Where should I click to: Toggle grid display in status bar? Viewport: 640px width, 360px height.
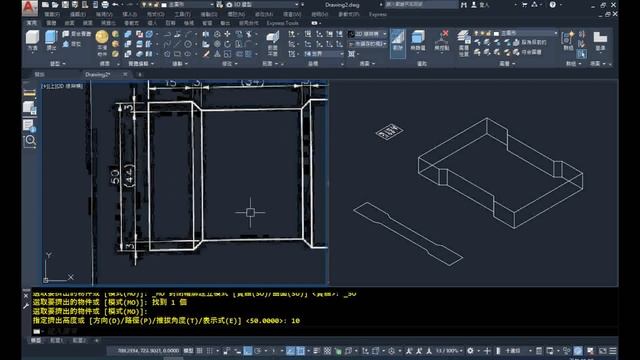[x=200, y=351]
